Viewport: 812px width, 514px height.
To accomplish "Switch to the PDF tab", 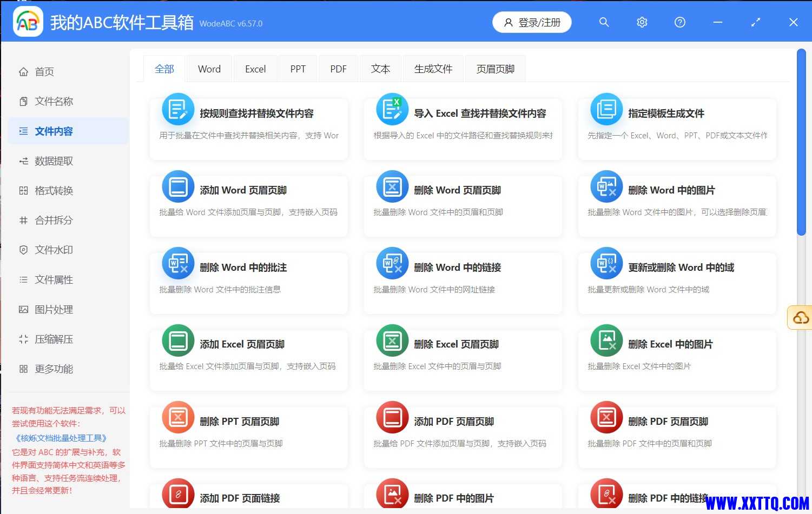I will 338,69.
